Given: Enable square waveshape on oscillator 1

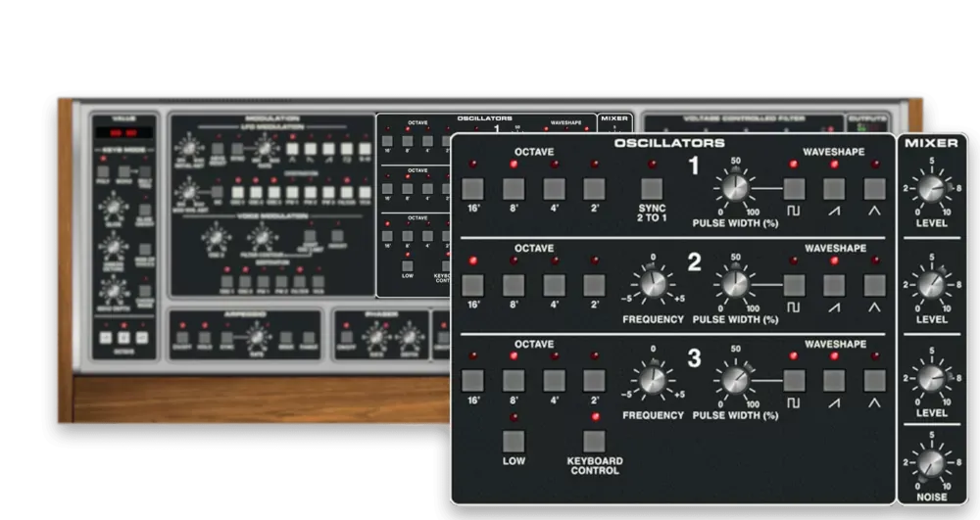Looking at the screenshot, I should [794, 189].
